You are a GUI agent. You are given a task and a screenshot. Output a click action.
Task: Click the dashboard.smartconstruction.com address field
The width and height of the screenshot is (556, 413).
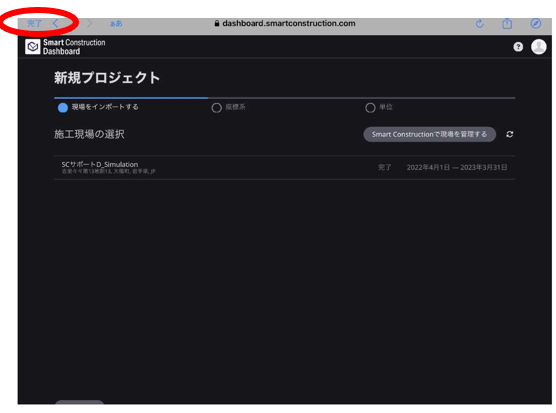(285, 23)
